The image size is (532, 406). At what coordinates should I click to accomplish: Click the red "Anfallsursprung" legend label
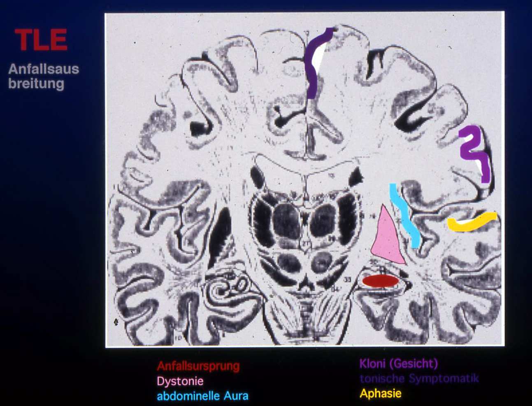(x=198, y=366)
